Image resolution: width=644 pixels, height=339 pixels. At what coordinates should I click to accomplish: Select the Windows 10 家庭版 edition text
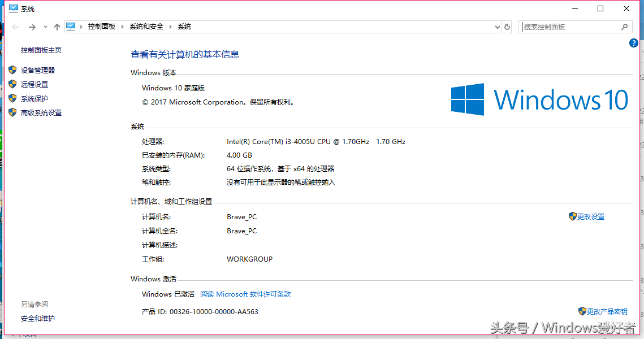tap(174, 88)
